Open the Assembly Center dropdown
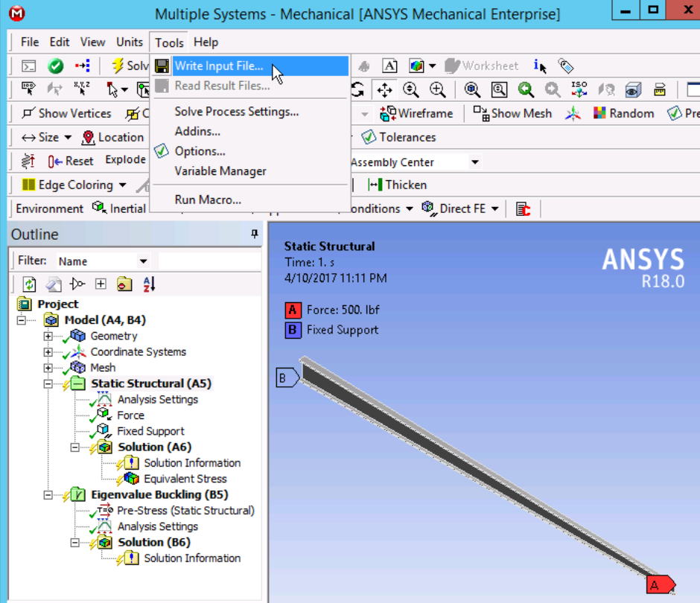Image resolution: width=700 pixels, height=603 pixels. pos(475,162)
